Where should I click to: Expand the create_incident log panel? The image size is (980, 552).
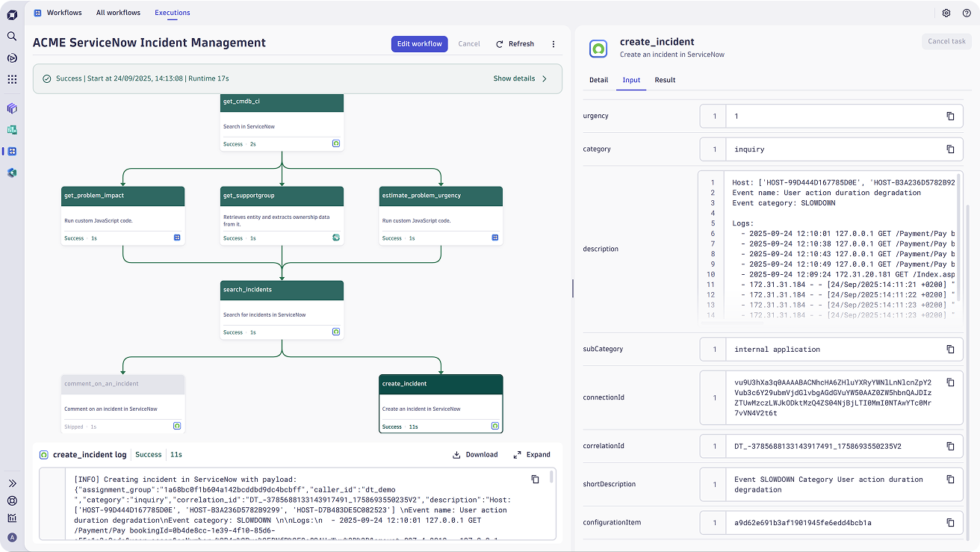tap(532, 454)
